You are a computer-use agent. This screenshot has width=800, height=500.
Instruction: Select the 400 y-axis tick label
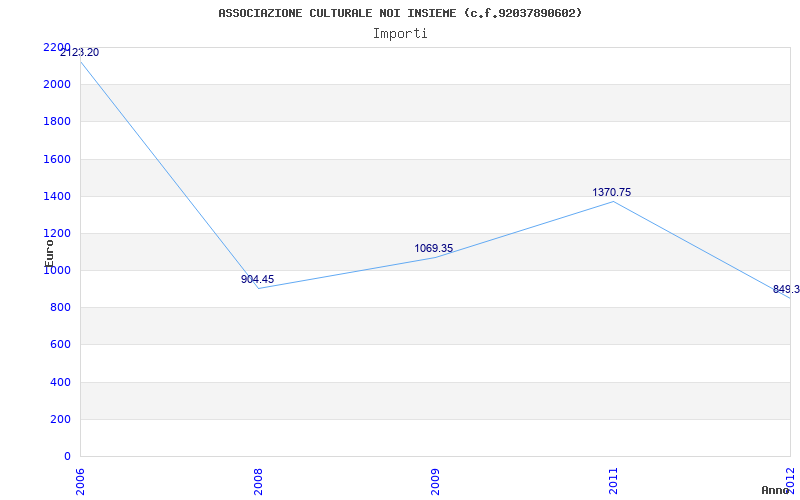coord(60,382)
